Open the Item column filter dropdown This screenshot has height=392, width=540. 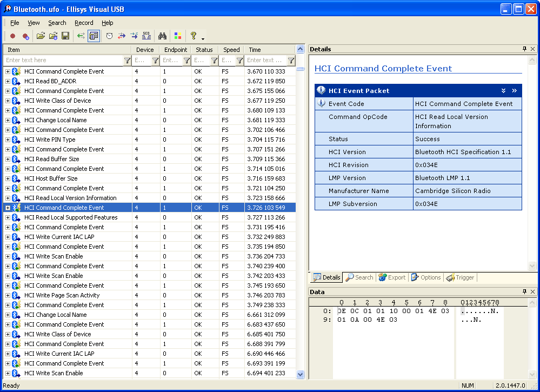point(127,61)
